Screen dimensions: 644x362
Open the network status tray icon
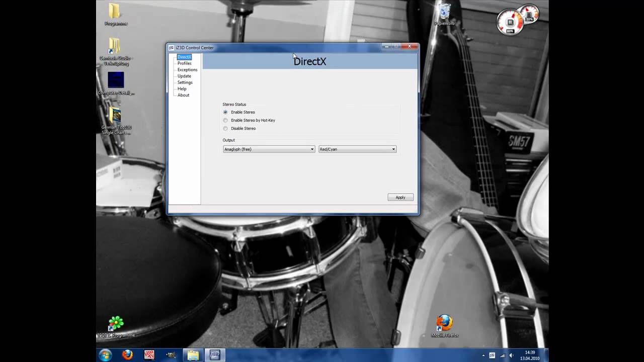click(x=502, y=355)
